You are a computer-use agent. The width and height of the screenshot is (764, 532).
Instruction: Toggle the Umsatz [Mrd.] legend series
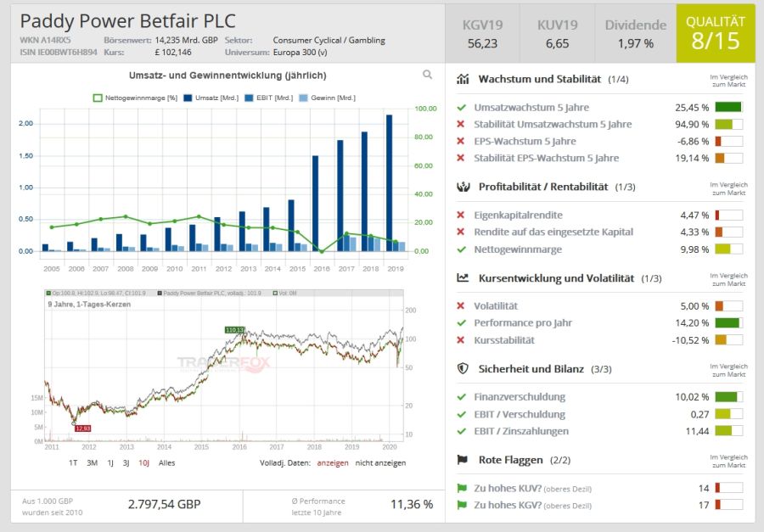211,98
